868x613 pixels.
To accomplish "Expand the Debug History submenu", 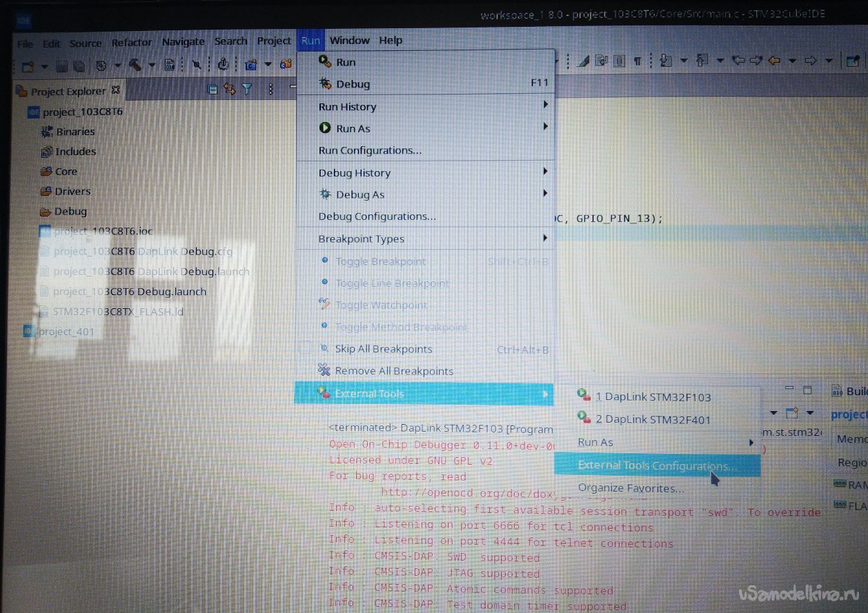I will 425,172.
